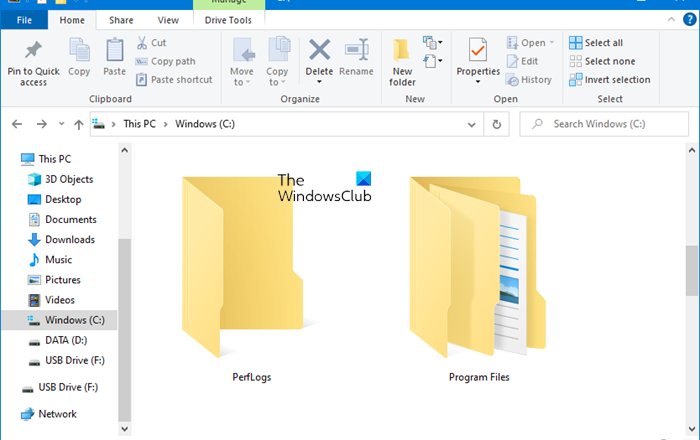The width and height of the screenshot is (700, 440).
Task: Click the Delete X icon
Action: [319, 50]
